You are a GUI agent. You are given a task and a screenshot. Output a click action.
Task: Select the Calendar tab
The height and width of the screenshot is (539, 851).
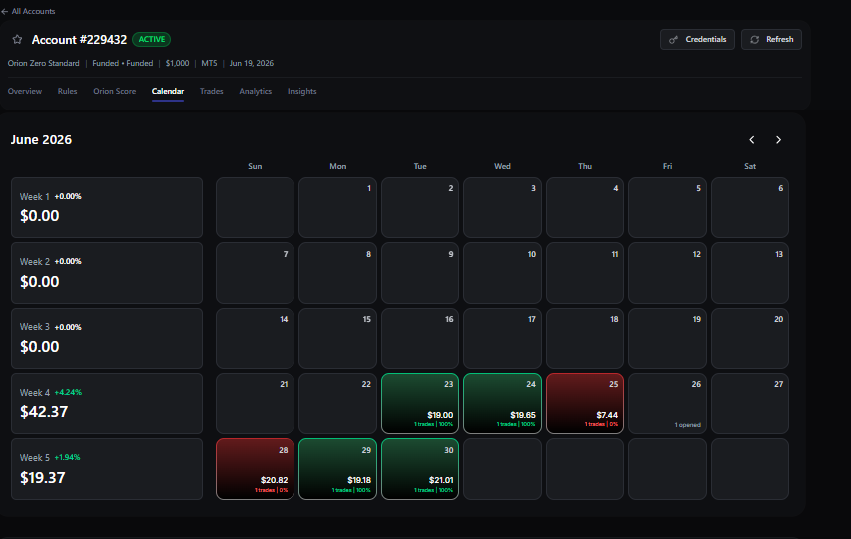(168, 91)
